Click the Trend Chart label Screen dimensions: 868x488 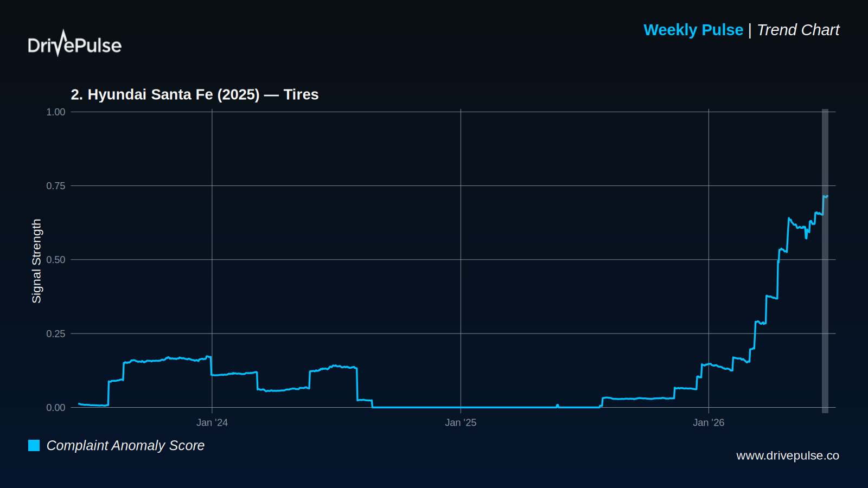point(798,30)
